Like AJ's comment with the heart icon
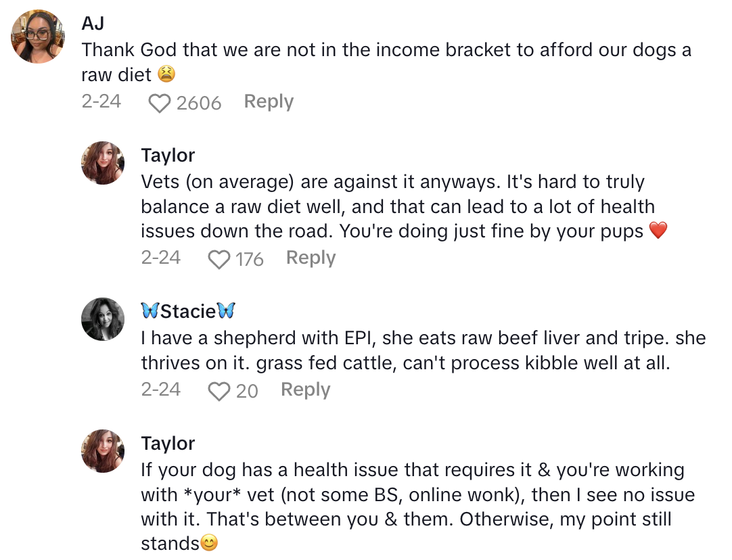This screenshot has height=560, width=732. (160, 103)
